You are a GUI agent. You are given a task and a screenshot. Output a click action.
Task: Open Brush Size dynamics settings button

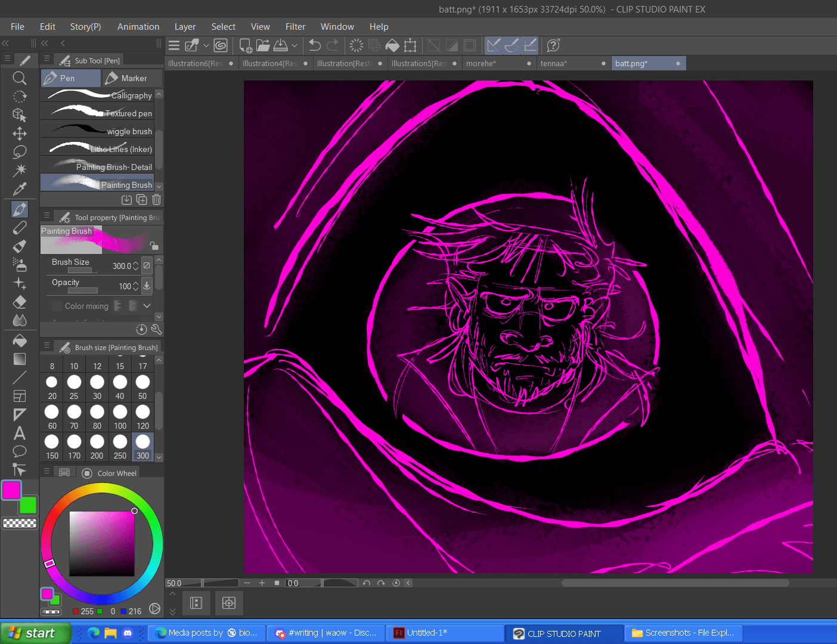pyautogui.click(x=147, y=265)
